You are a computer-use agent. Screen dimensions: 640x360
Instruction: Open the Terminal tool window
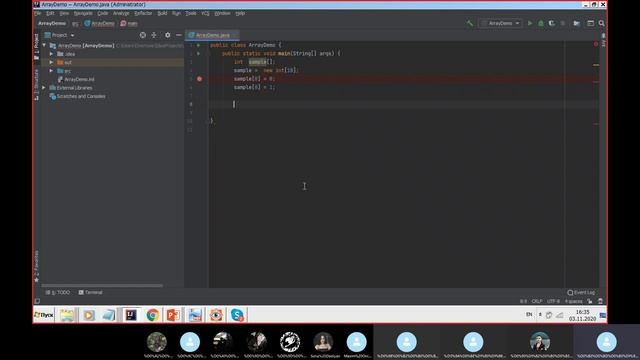click(x=91, y=293)
